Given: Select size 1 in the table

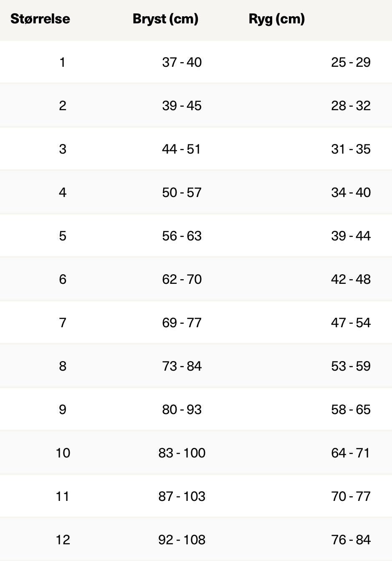Looking at the screenshot, I should pyautogui.click(x=63, y=62).
